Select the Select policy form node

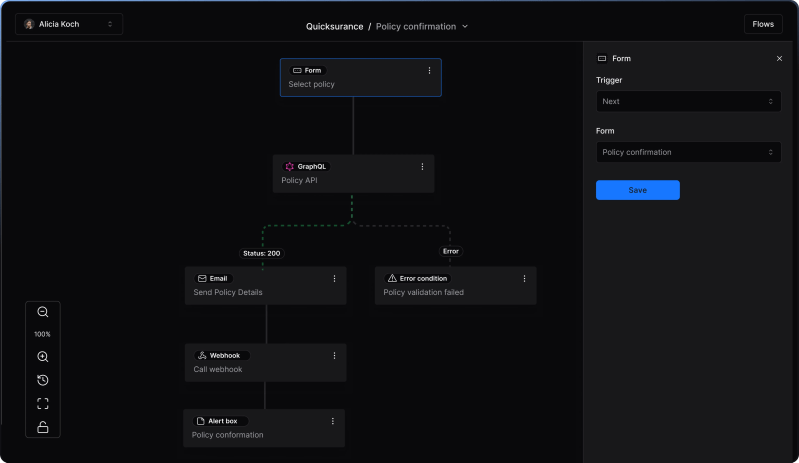361,77
